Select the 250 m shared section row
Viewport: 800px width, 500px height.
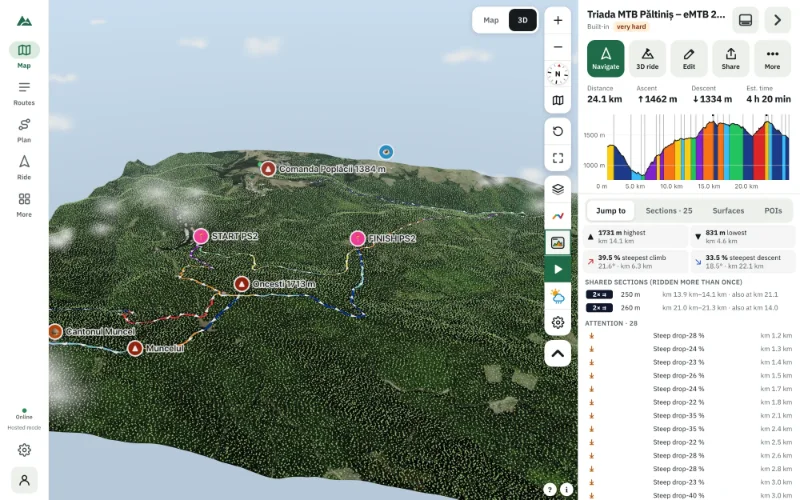tap(689, 294)
